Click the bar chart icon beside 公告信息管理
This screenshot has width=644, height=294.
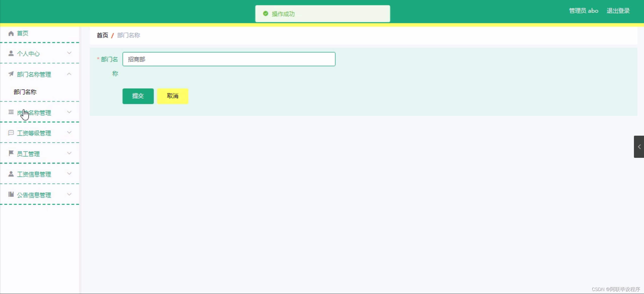point(11,194)
